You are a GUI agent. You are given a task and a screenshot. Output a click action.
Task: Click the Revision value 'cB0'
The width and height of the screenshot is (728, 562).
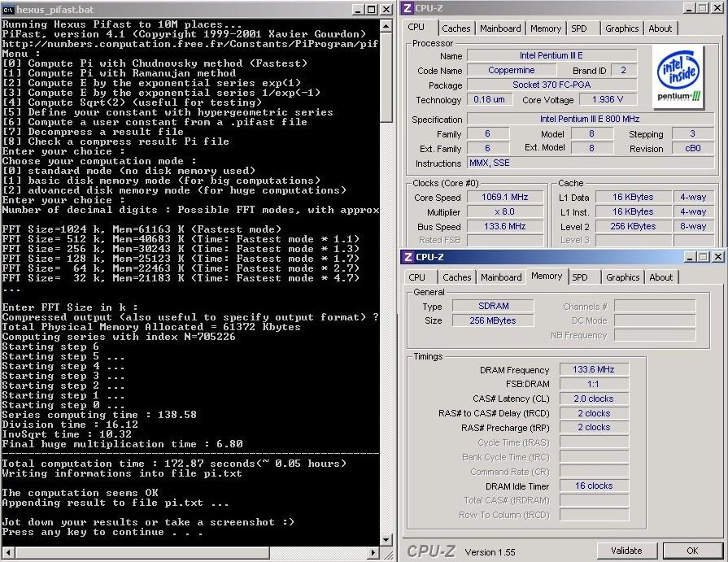693,149
